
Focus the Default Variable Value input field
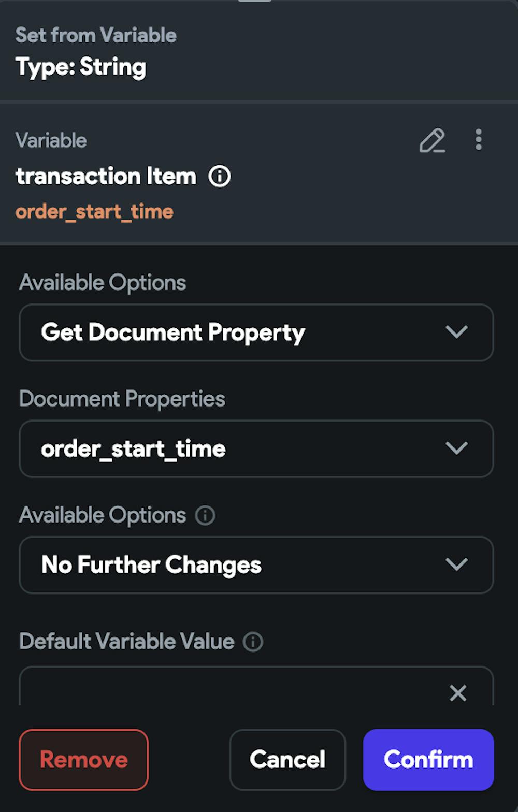[233, 689]
